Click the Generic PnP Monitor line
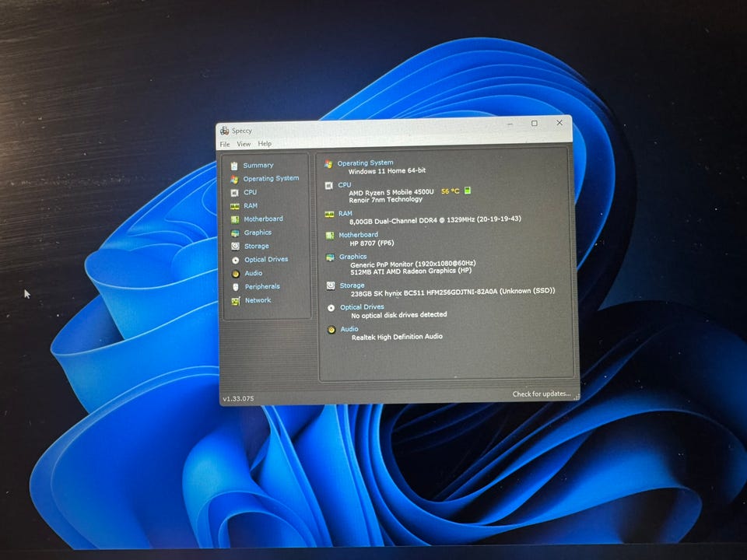Screen dimensions: 747x560 point(413,264)
